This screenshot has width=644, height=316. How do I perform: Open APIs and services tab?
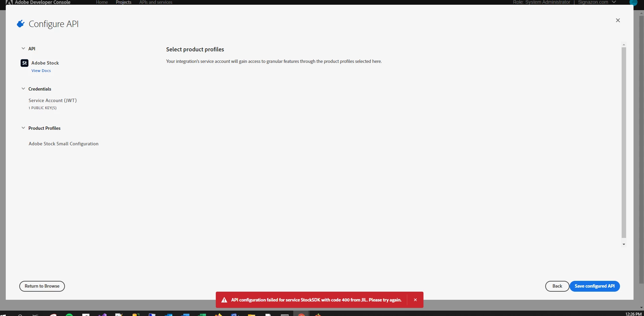156,2
